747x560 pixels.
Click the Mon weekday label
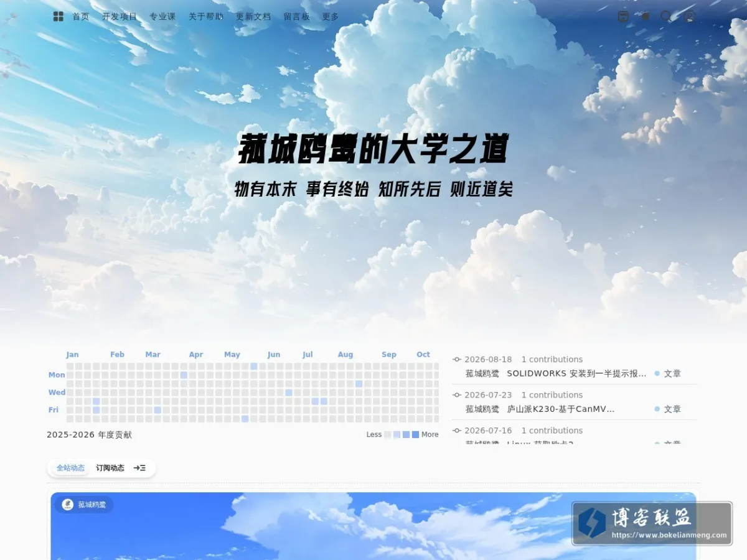[57, 375]
